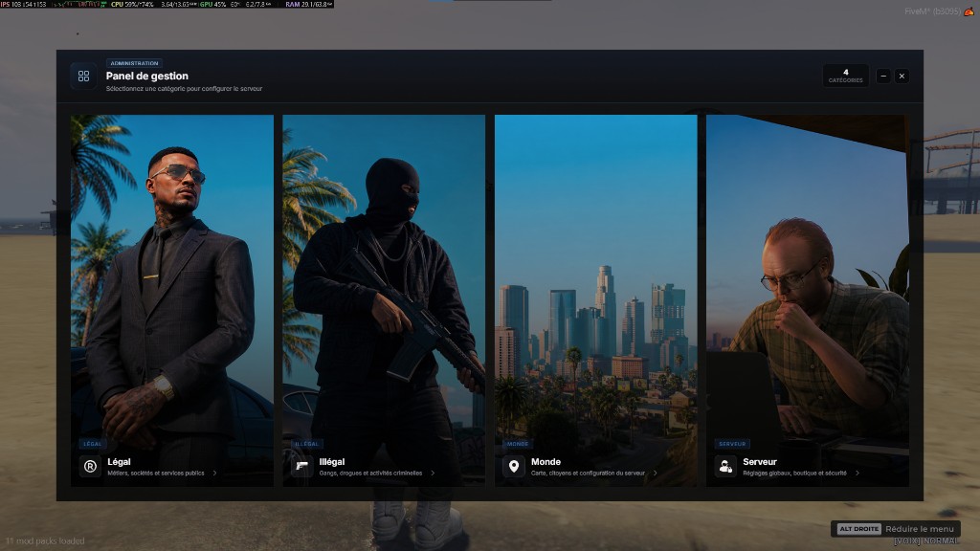
Task: Click the GPU stat in the overlay
Action: pos(213,4)
